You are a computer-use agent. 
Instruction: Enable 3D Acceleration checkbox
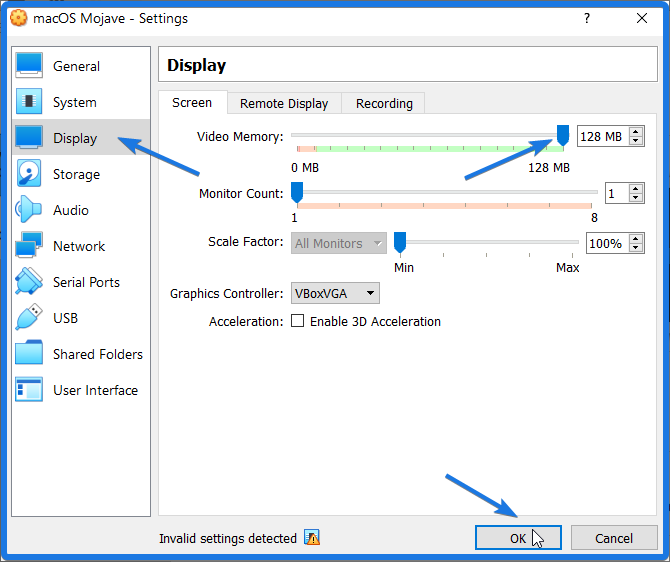(297, 321)
